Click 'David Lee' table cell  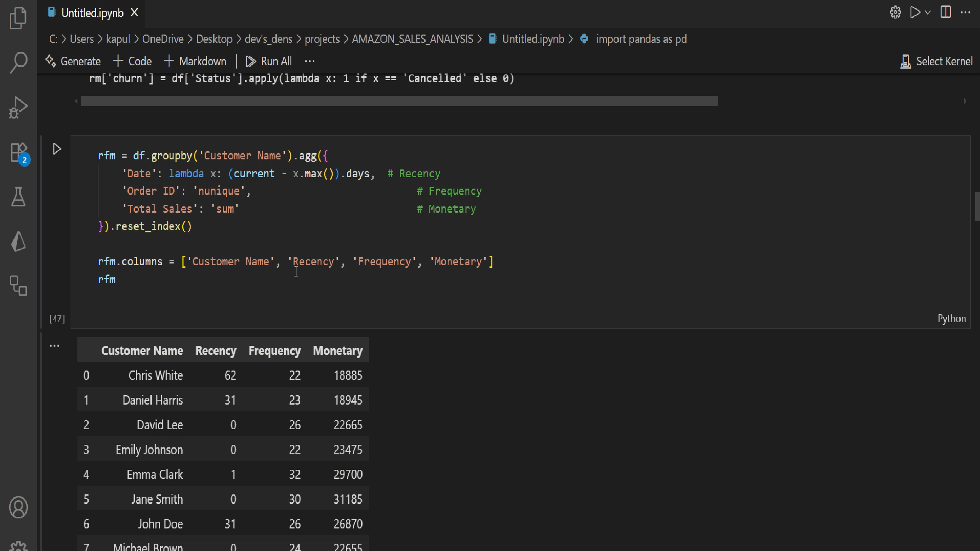tap(160, 425)
